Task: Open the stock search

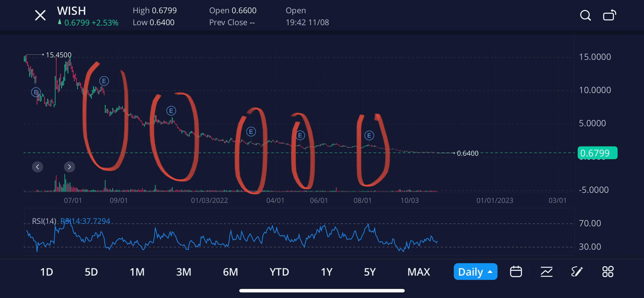Action: click(x=585, y=16)
